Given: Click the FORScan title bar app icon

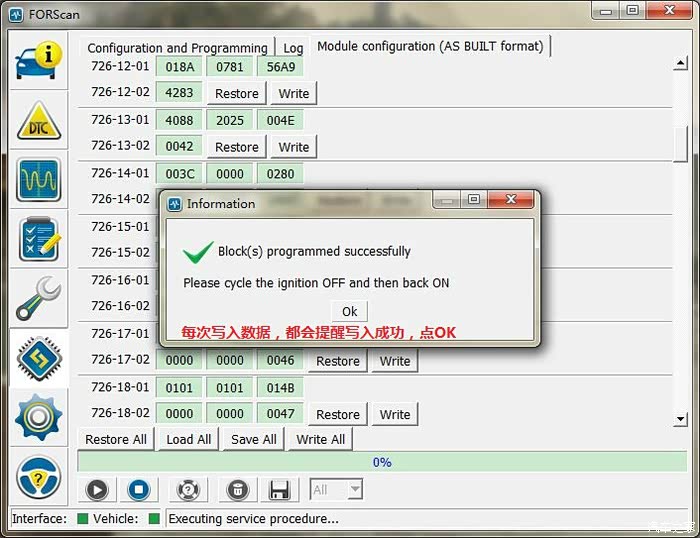Looking at the screenshot, I should [17, 15].
